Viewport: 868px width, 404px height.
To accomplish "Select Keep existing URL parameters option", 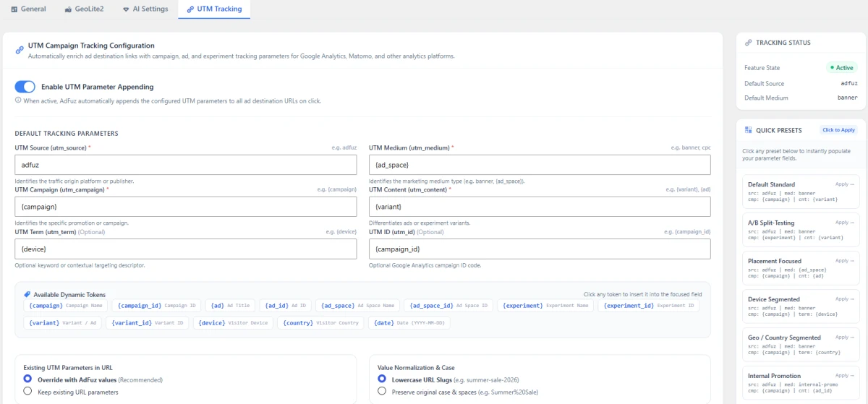I will tap(27, 391).
